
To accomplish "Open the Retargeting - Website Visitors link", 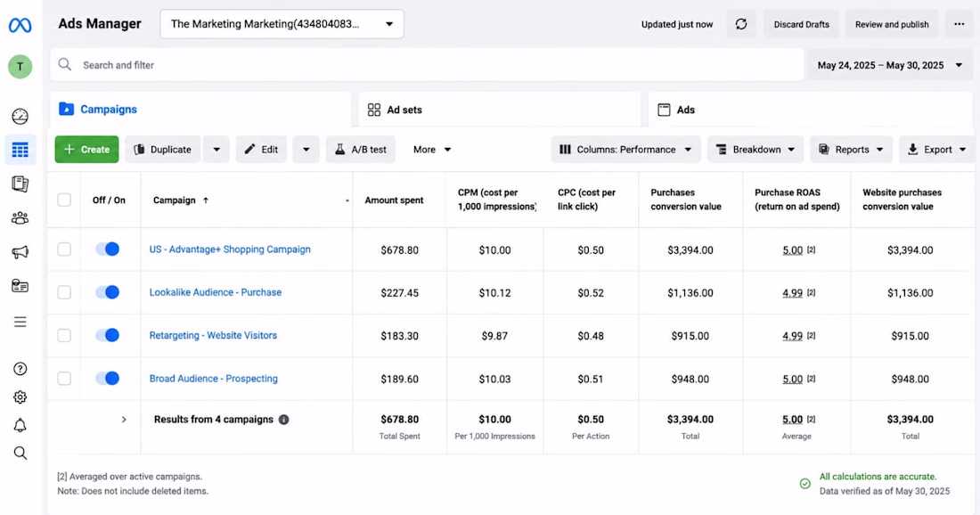I will pyautogui.click(x=213, y=335).
